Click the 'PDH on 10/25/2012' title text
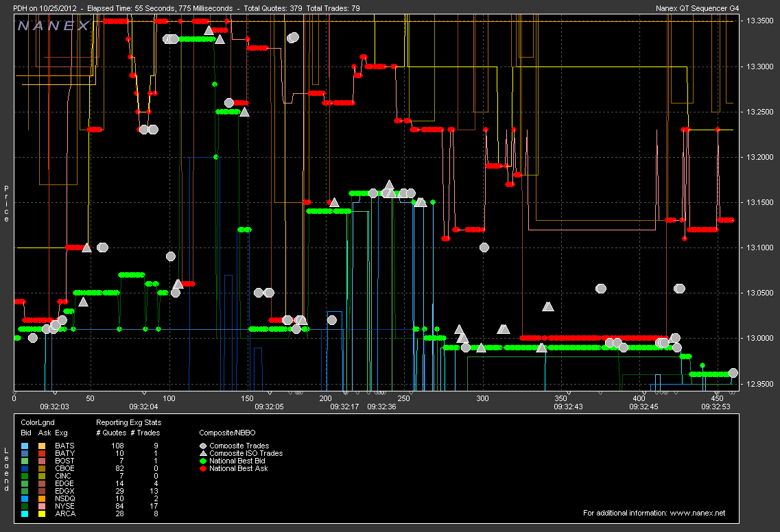780x532 pixels. pyautogui.click(x=45, y=8)
